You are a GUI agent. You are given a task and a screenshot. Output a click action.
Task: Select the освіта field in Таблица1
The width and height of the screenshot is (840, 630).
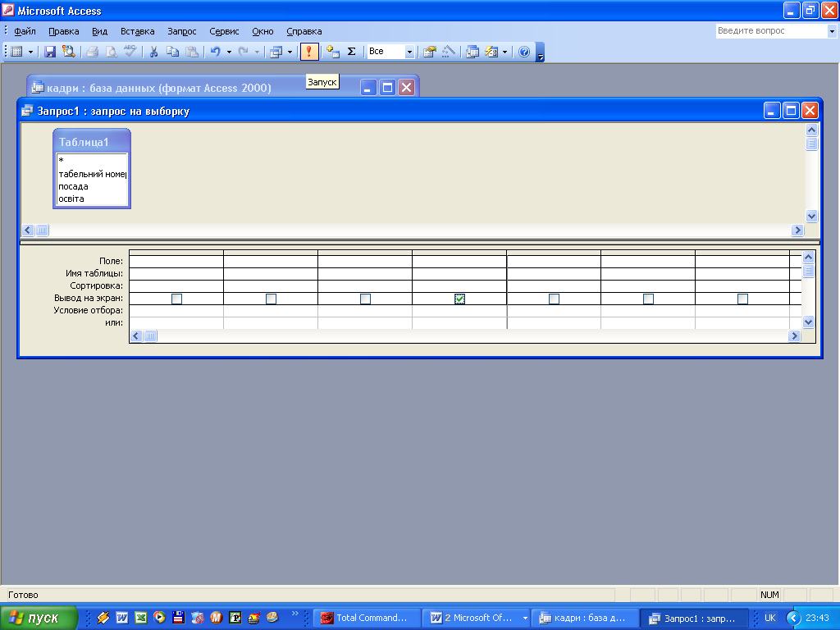point(92,199)
